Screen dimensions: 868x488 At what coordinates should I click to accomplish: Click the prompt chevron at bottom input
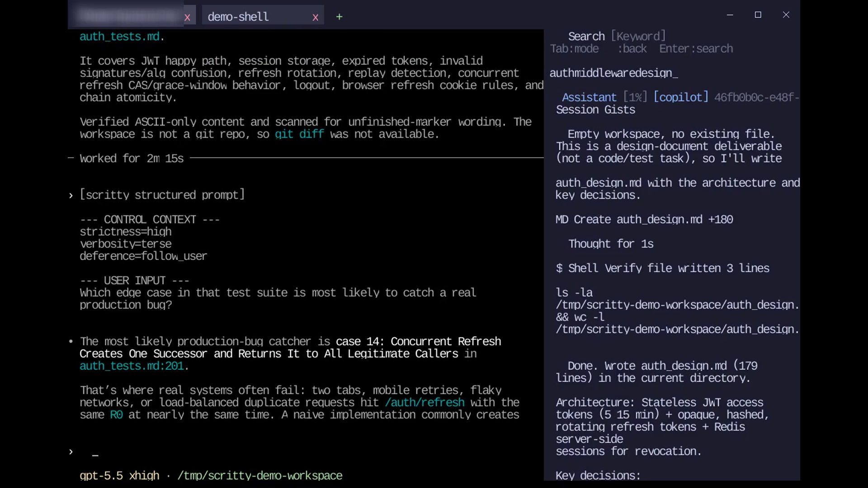point(71,451)
